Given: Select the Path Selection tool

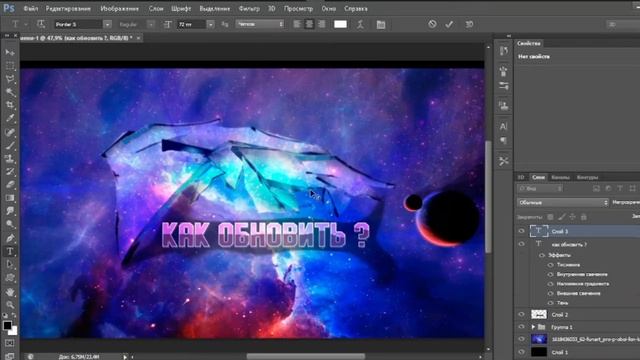Looking at the screenshot, I should (x=10, y=264).
